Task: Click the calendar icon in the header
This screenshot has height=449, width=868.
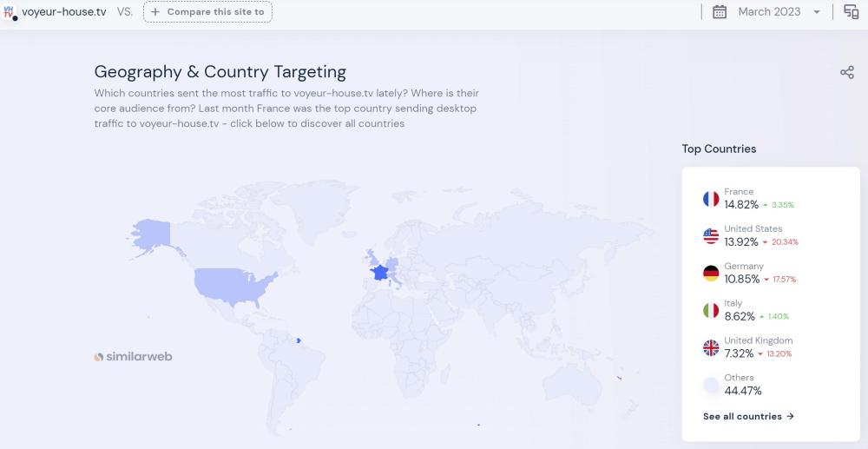Action: coord(720,12)
